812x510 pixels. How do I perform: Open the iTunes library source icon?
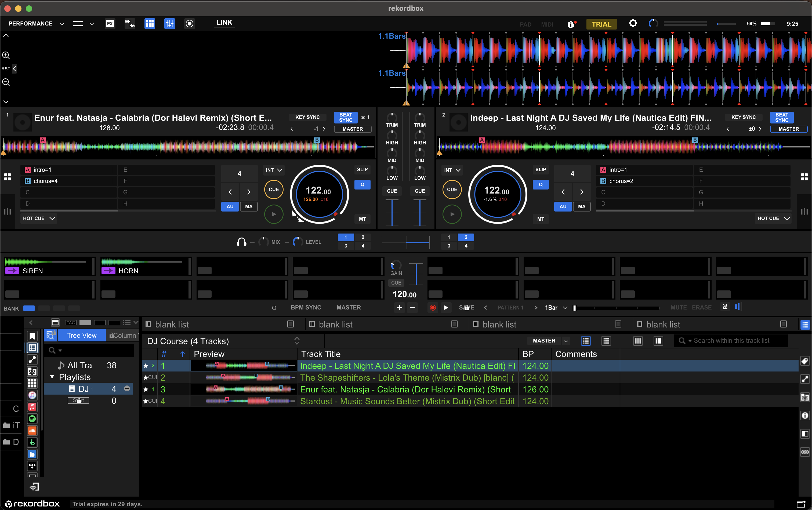(x=32, y=395)
